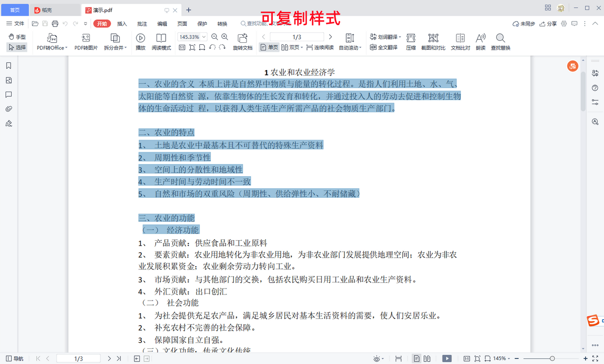Rotate page clockwise in ribbon
This screenshot has height=364, width=604.
222,47
